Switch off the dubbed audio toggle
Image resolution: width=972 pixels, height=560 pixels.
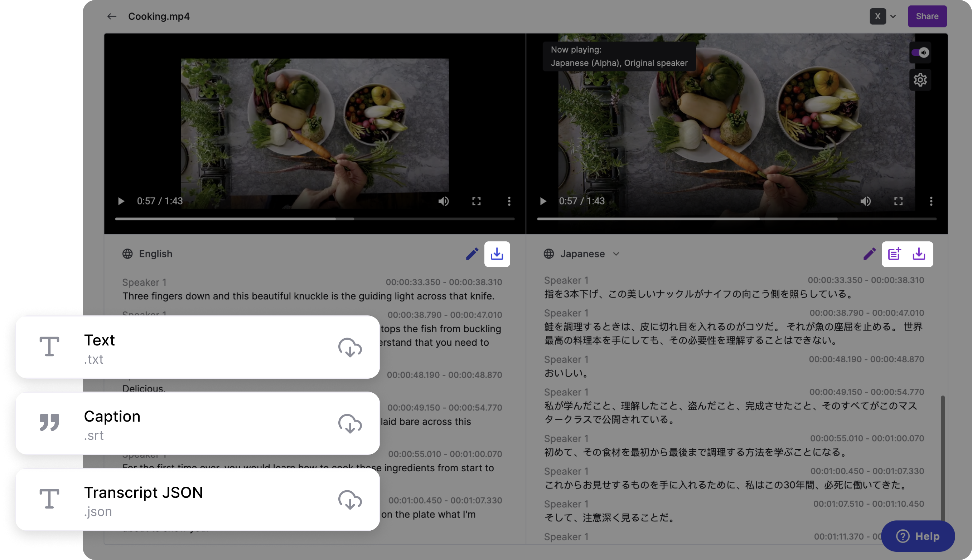point(920,52)
